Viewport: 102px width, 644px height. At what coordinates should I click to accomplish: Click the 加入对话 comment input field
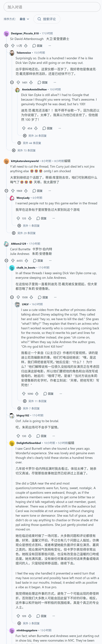[52, 7]
